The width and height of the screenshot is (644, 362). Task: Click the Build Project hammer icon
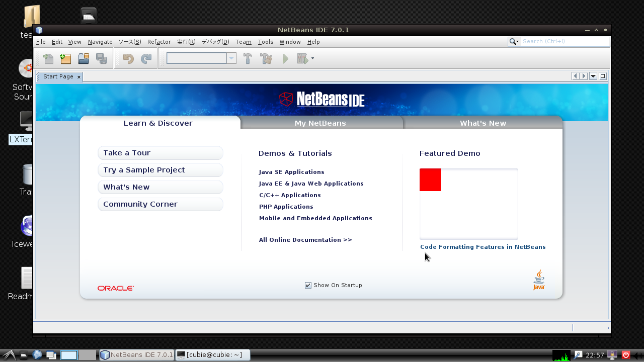(248, 59)
